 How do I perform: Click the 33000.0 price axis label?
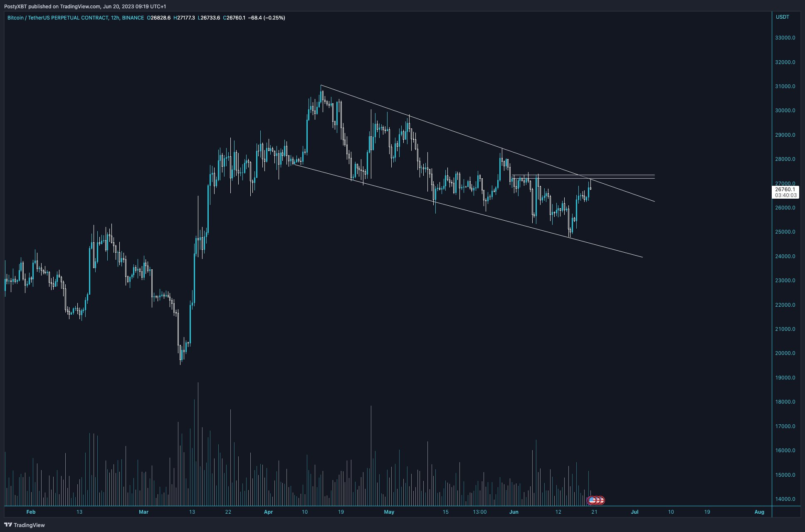[x=785, y=38]
